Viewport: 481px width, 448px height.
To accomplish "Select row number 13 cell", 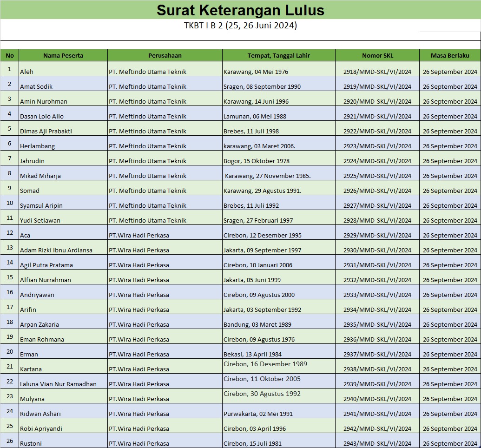I will pyautogui.click(x=9, y=247).
